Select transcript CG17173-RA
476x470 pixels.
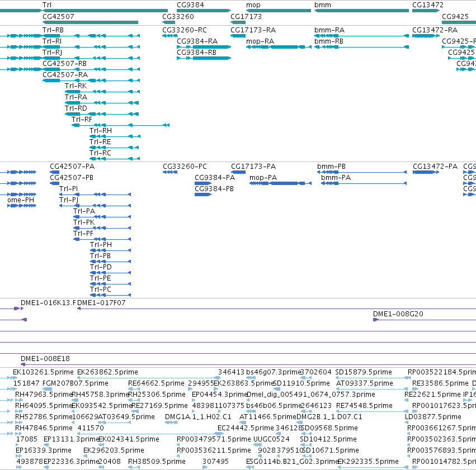[x=253, y=30]
